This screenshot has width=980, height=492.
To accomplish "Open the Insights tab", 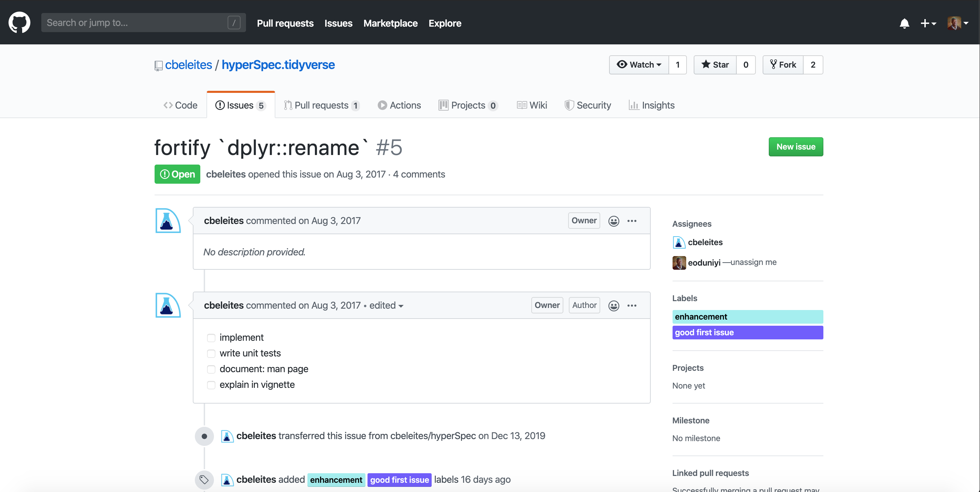I will 651,105.
